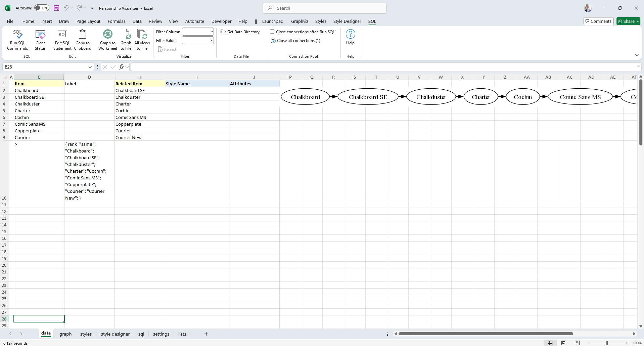
Task: Zoom out with the minus button
Action: click(587, 343)
